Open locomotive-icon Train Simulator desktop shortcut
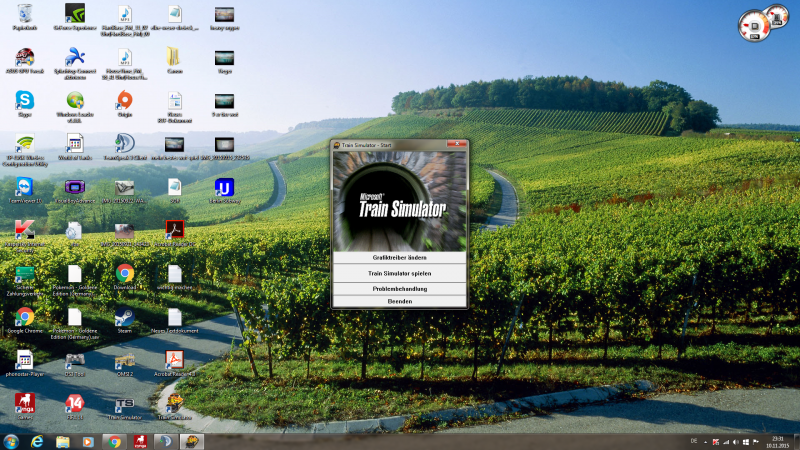Viewport: 800px width, 450px height. click(174, 407)
